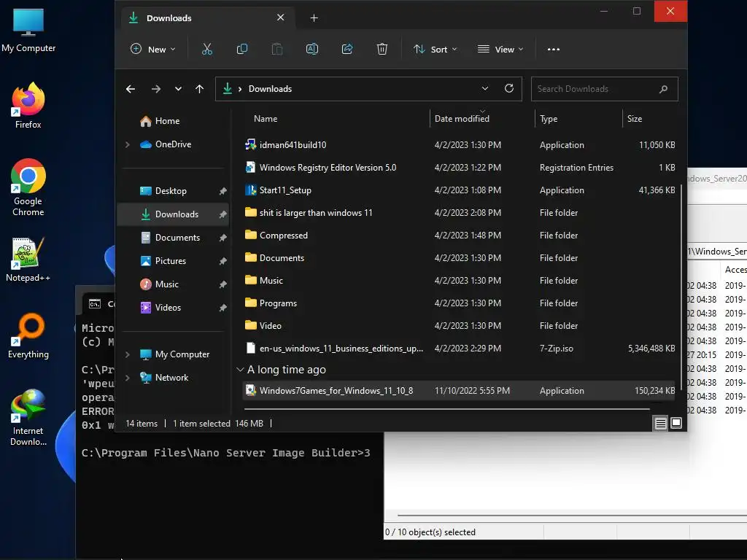Click the search magnifier icon
Screen dimensions: 747x560
(x=663, y=89)
